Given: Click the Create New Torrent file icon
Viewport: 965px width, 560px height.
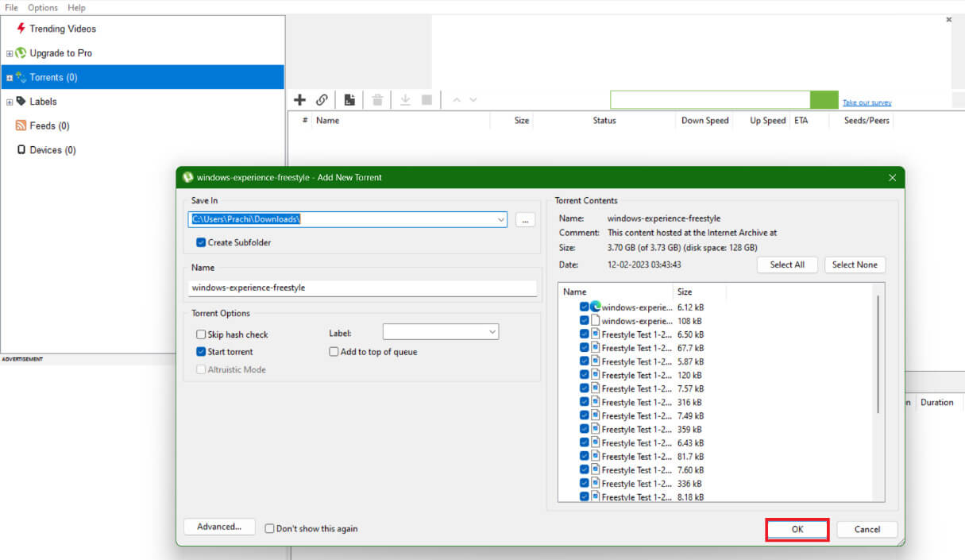Looking at the screenshot, I should [x=349, y=100].
